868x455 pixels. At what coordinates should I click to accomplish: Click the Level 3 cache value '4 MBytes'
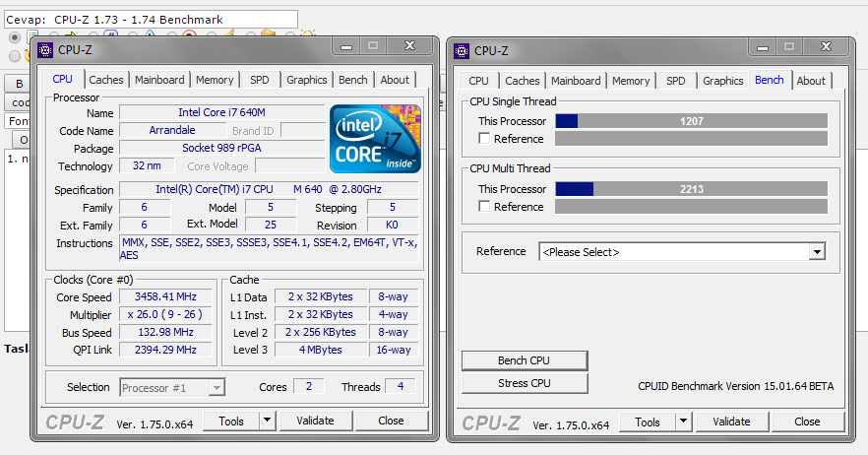click(321, 350)
